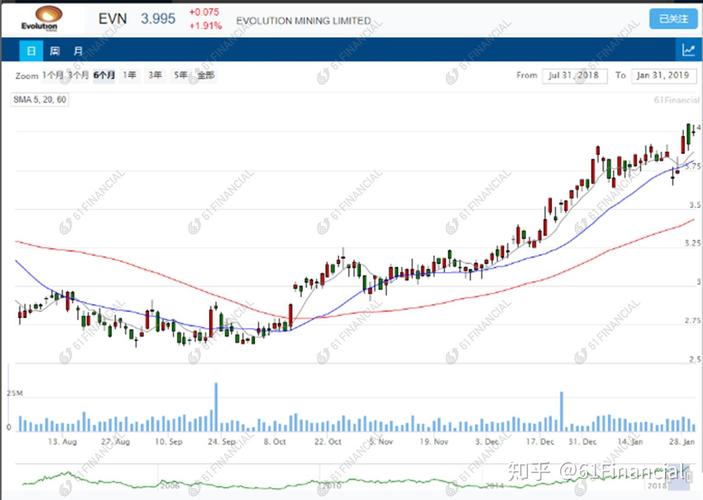This screenshot has height=500, width=703.
Task: Set zoom to 全部
Action: click(x=206, y=75)
